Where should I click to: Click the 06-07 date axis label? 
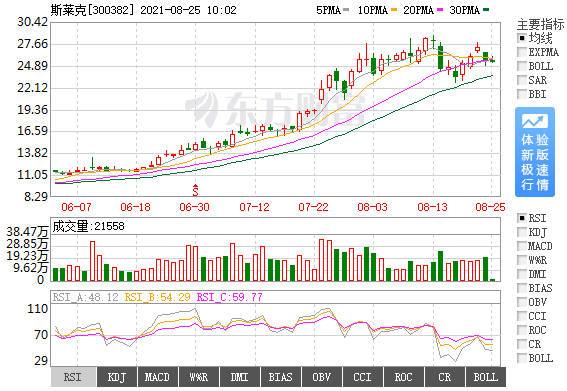tap(76, 207)
